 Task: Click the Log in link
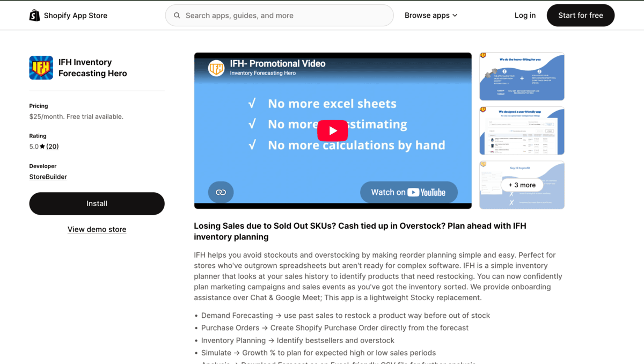coord(525,16)
